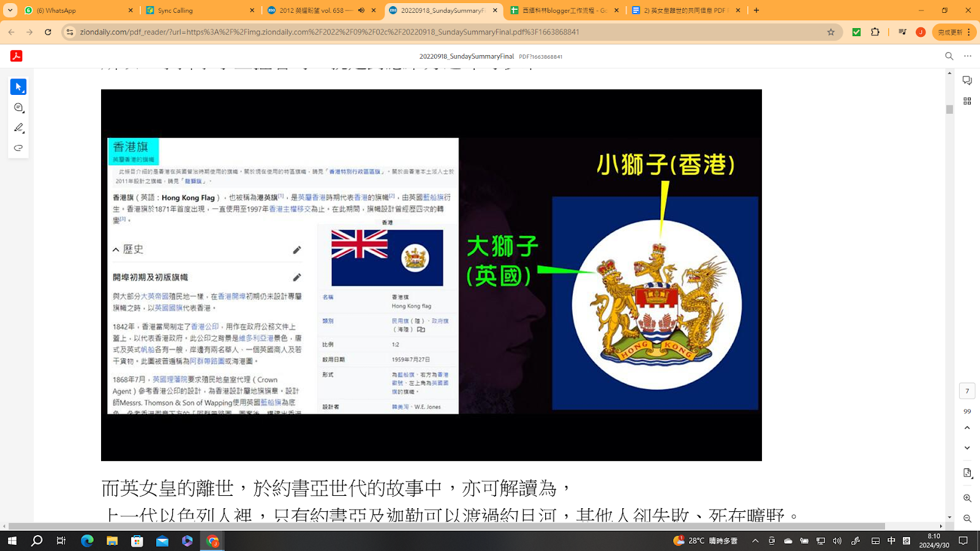Mute the audio-playing tab speaker icon
The width and height of the screenshot is (980, 551).
(x=361, y=10)
